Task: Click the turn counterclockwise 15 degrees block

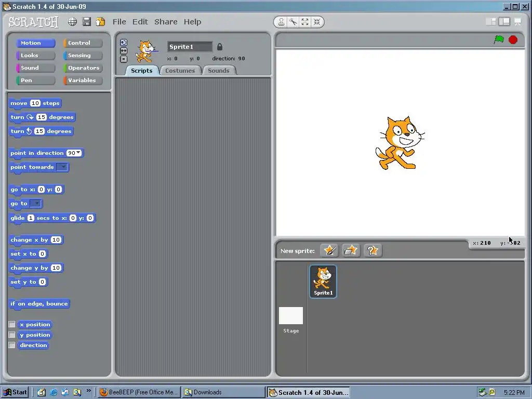Action: [41, 131]
